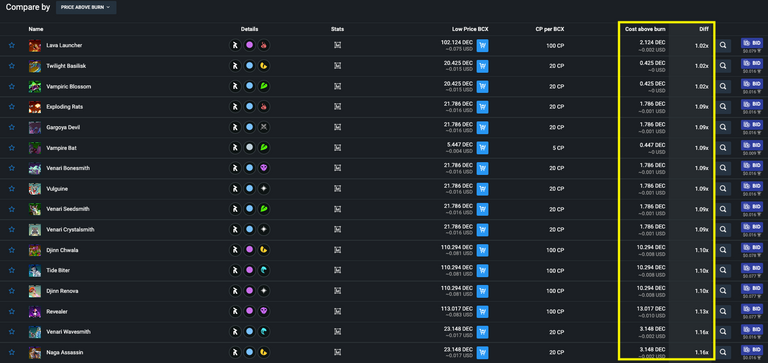
Task: Add Vampire Bat to cart
Action: click(x=482, y=148)
